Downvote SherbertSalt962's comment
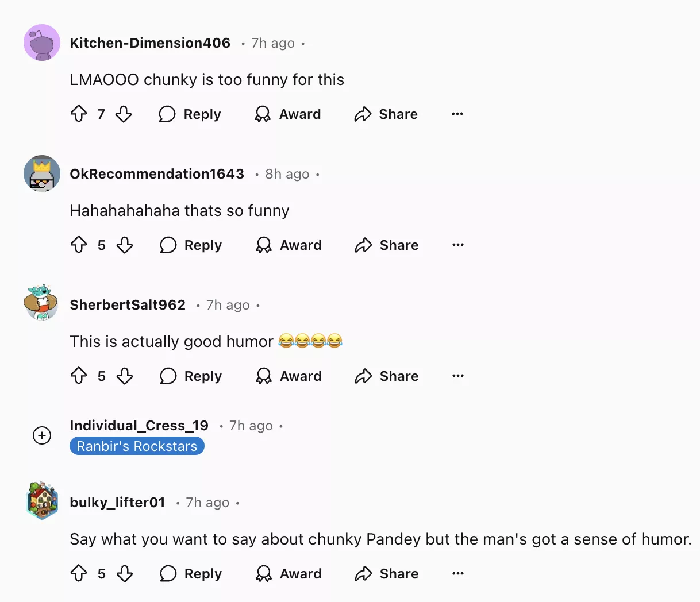The height and width of the screenshot is (602, 700). [x=125, y=376]
